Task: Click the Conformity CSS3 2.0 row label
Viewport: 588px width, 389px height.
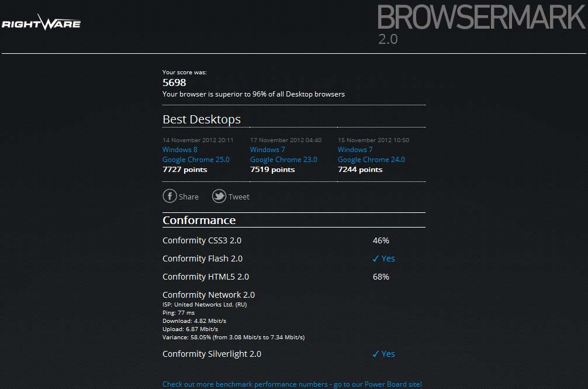Action: [x=202, y=240]
